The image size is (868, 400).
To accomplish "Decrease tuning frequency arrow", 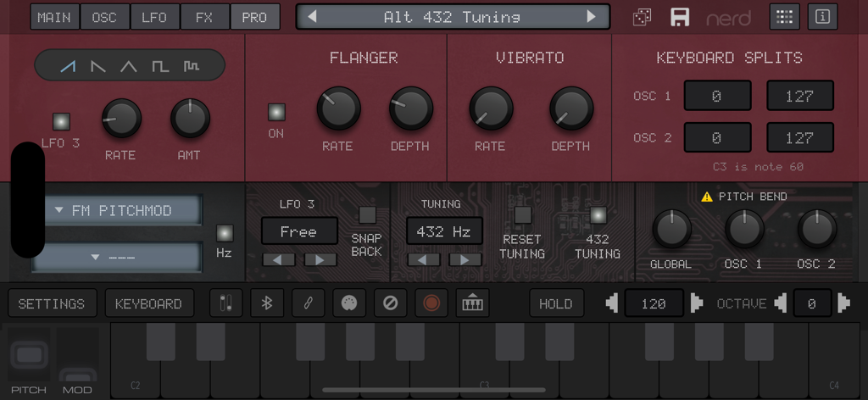I will pos(424,260).
